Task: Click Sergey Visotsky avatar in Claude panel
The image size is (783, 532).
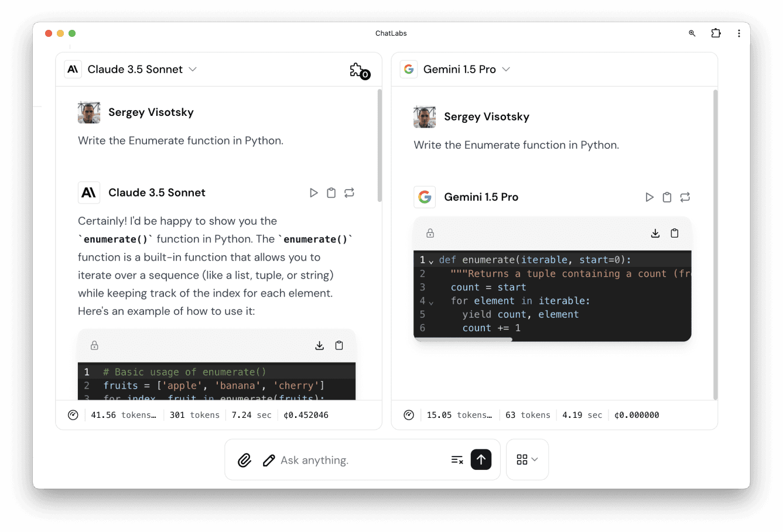Action: pyautogui.click(x=89, y=112)
